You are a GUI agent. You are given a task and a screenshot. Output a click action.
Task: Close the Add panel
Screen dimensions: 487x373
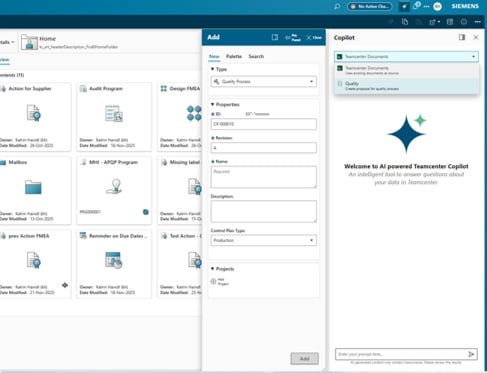tap(314, 37)
